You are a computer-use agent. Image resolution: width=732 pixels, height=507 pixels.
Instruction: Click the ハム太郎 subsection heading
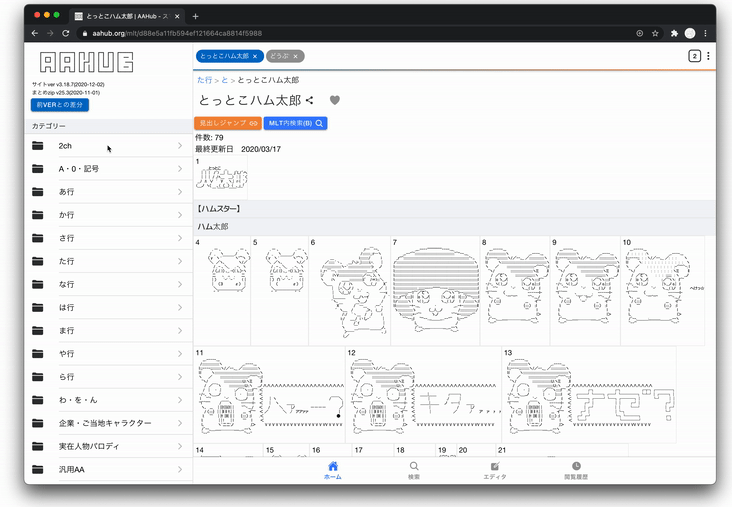point(213,226)
